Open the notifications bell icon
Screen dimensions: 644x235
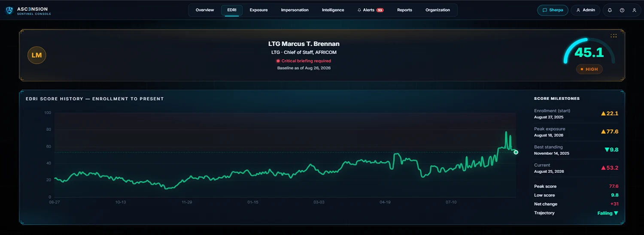click(x=610, y=10)
